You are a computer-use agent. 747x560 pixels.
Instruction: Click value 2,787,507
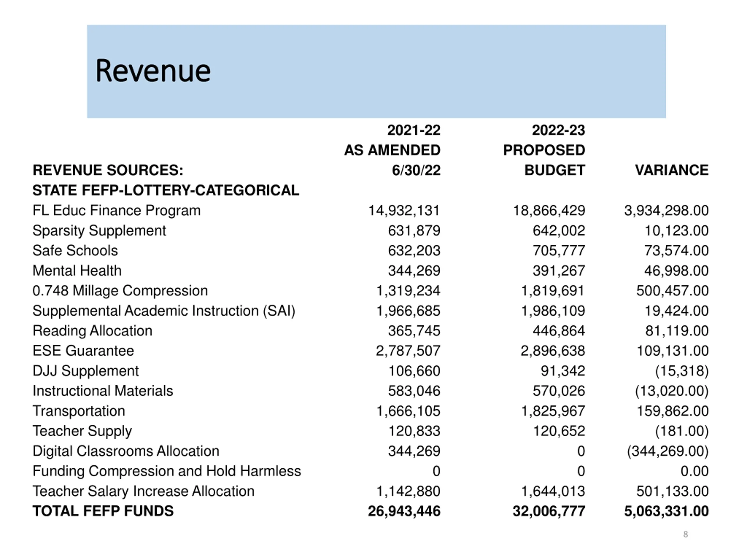pyautogui.click(x=408, y=351)
